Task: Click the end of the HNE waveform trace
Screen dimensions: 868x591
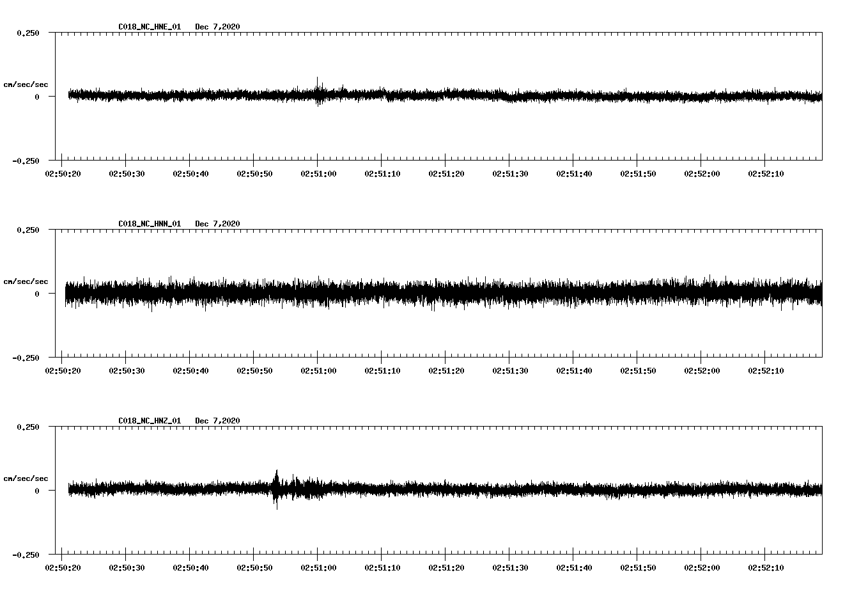Action: tap(821, 97)
